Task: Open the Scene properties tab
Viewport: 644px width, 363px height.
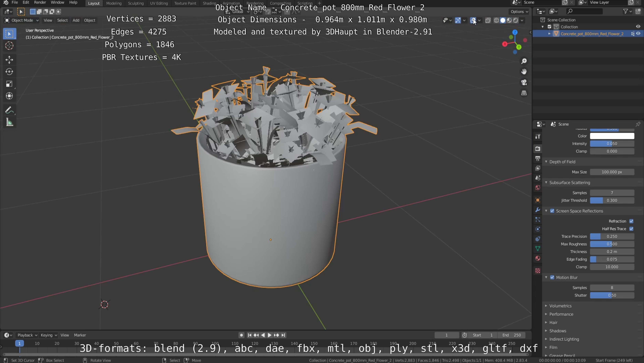Action: [x=538, y=178]
